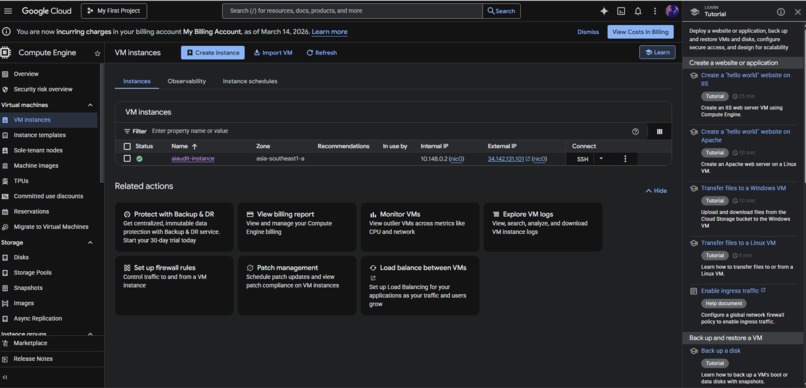The height and width of the screenshot is (388, 806).
Task: Click the Create instance button
Action: click(213, 53)
